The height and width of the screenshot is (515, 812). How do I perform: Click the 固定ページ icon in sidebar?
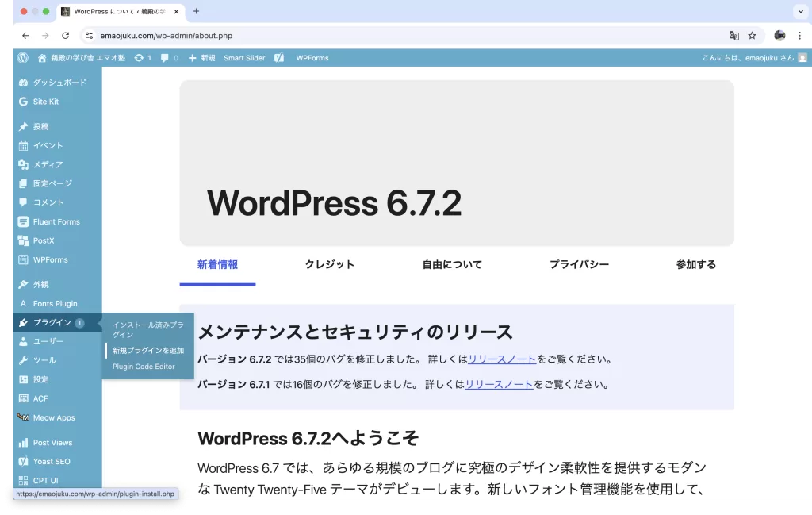pos(23,183)
